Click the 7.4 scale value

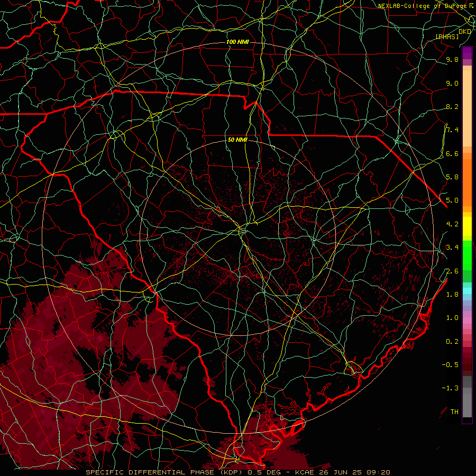tap(452, 130)
